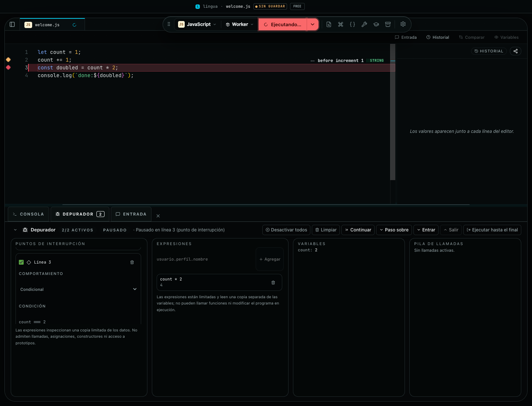Viewport: 532px width, 406px height.
Task: Open the Condicional behavior dropdown
Action: click(78, 289)
